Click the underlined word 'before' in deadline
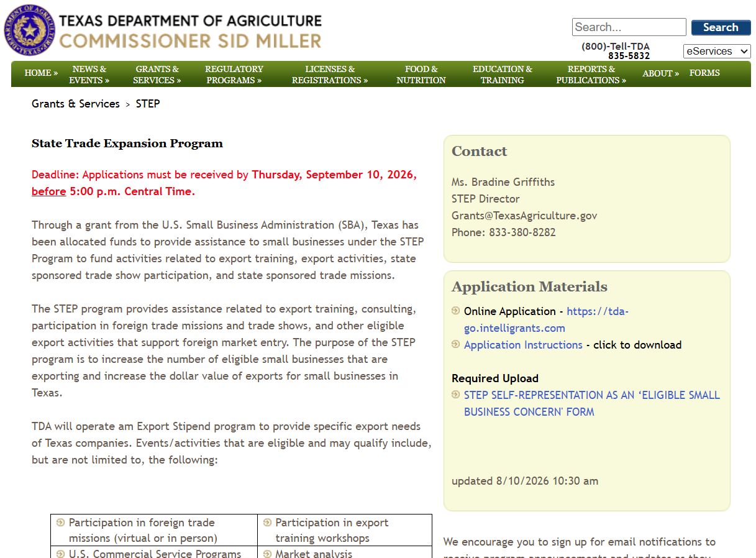 tap(48, 191)
